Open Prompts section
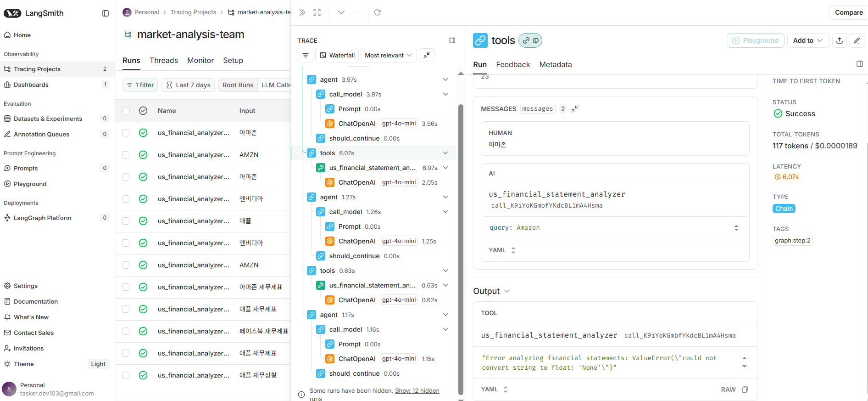Viewport: 868px width, 401px height. pos(26,168)
